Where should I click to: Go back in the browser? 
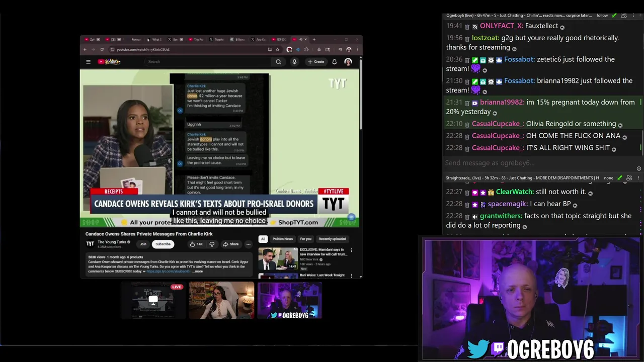[85, 49]
